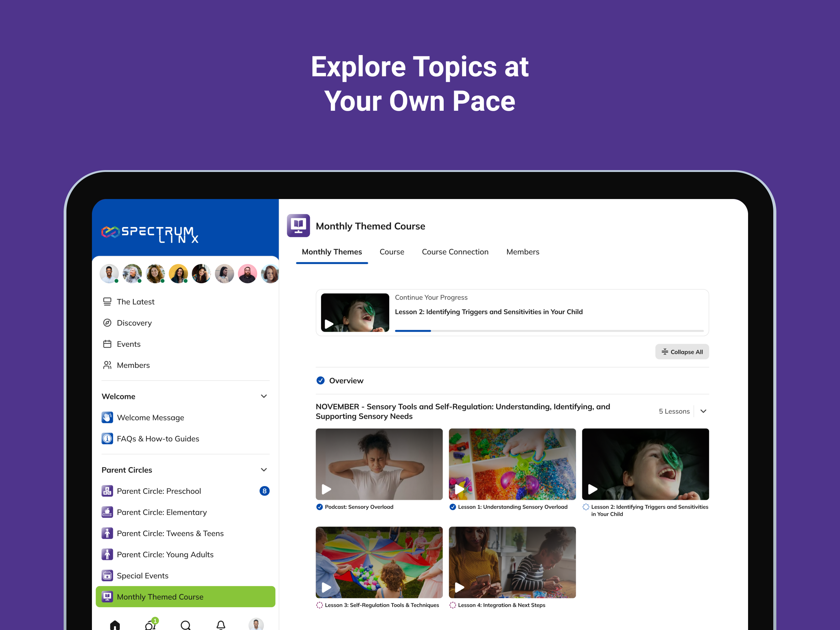Go to Home via the house icon
The height and width of the screenshot is (630, 840).
(115, 625)
